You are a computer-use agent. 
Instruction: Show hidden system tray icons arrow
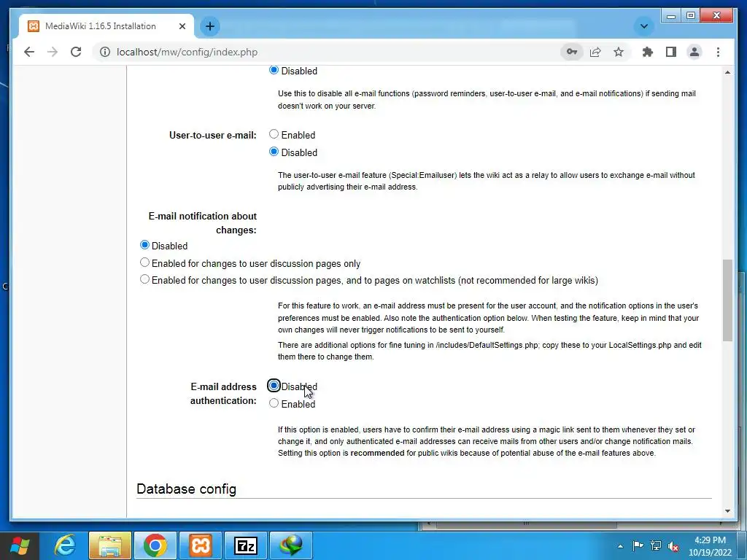pyautogui.click(x=620, y=546)
